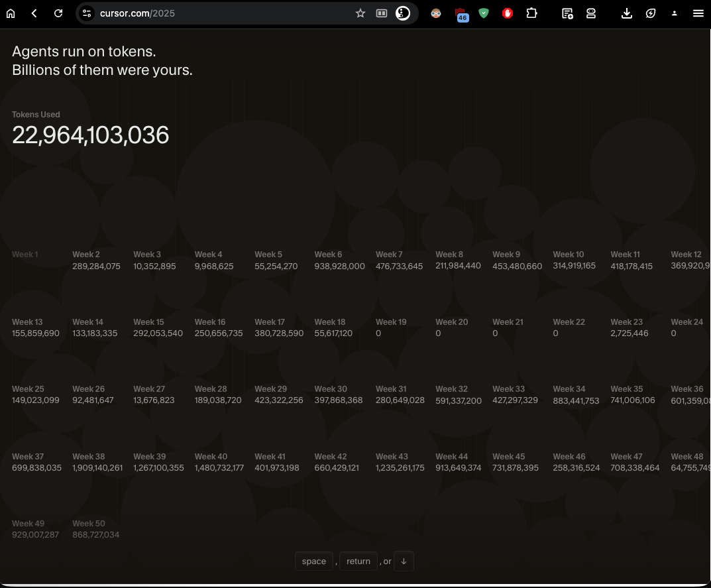Click the return key button

click(358, 561)
